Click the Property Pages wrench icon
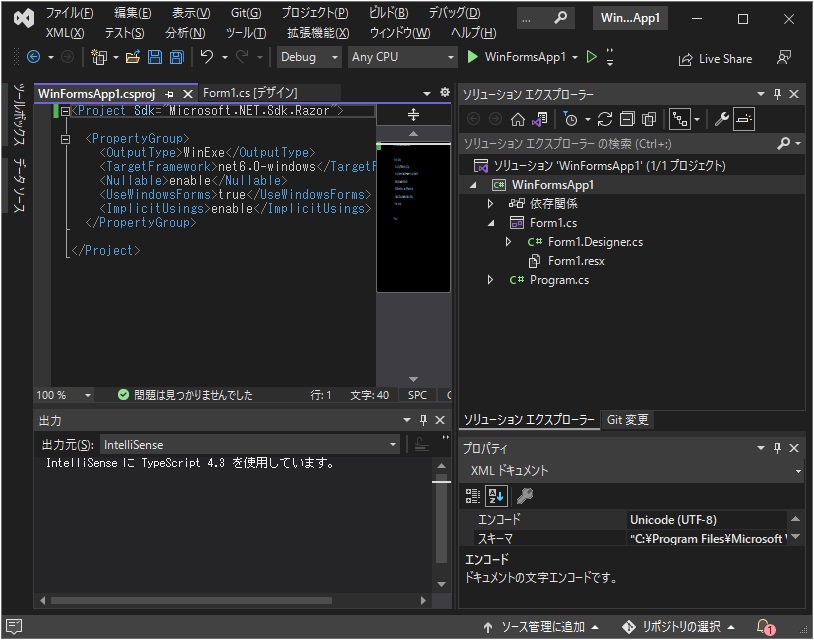This screenshot has height=640, width=814. pyautogui.click(x=525, y=496)
